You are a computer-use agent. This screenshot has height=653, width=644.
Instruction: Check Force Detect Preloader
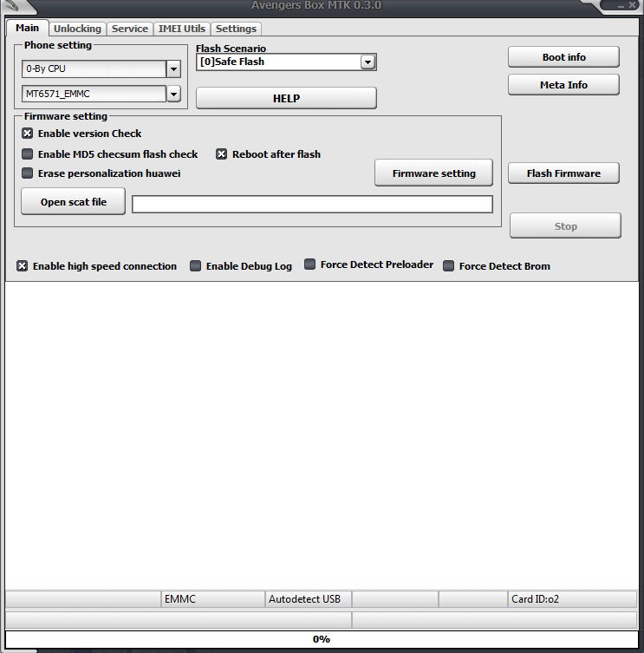click(309, 264)
